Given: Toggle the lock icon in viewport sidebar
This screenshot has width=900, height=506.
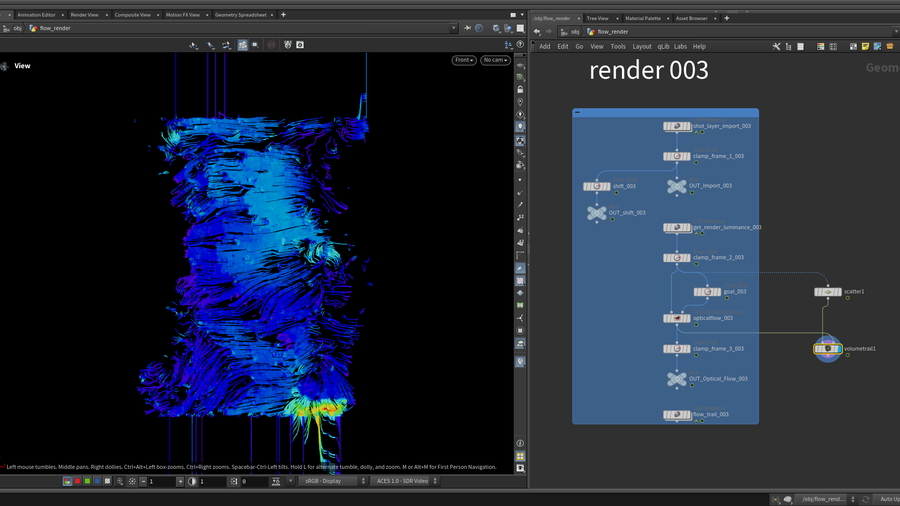Looking at the screenshot, I should (520, 90).
